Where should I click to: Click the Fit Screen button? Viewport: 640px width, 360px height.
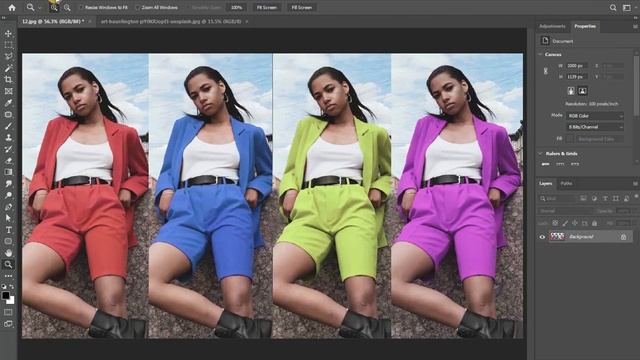[267, 7]
